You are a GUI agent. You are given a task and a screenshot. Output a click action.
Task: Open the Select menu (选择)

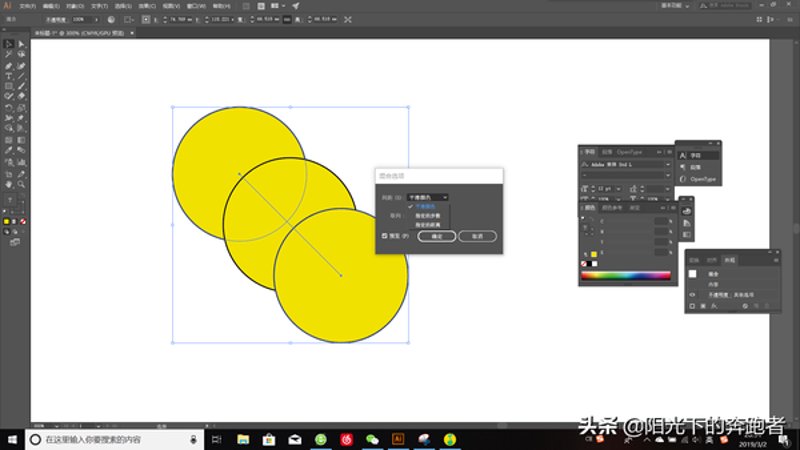coord(123,6)
